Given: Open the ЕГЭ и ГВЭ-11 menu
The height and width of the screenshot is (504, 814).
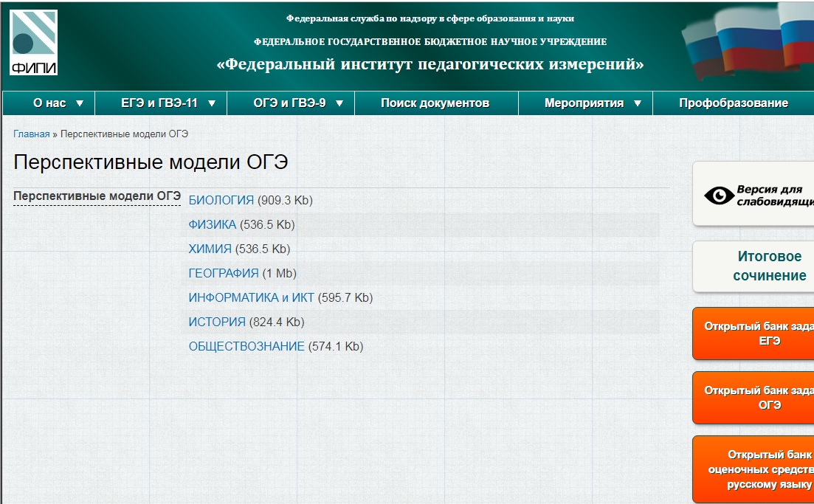Looking at the screenshot, I should pyautogui.click(x=161, y=103).
